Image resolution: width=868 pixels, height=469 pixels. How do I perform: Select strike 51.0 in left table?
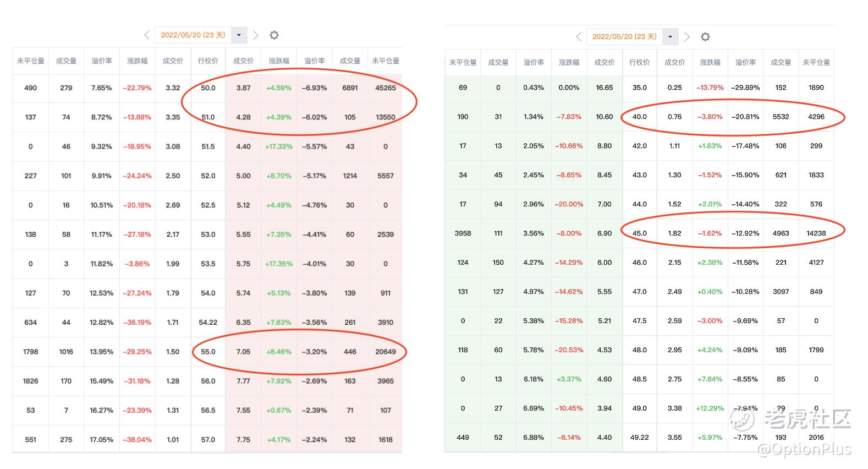(208, 117)
